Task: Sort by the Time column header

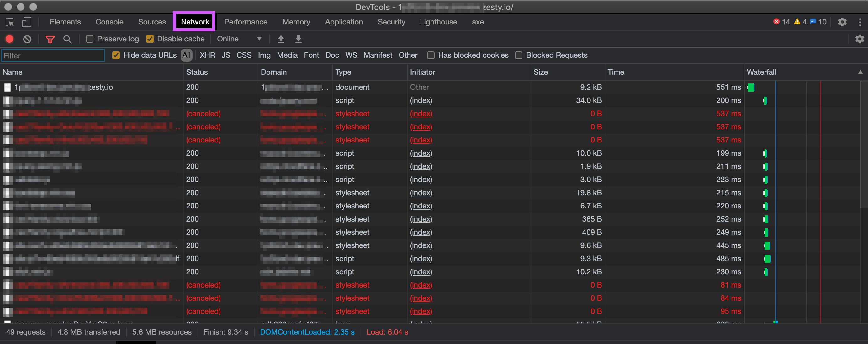Action: pyautogui.click(x=674, y=72)
